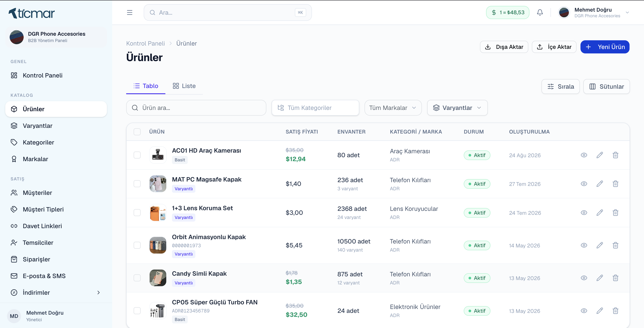Screen dimensions: 644x328
Task: Select the Orbit Animasyonlu Kapak checkbox
Action: [137, 245]
